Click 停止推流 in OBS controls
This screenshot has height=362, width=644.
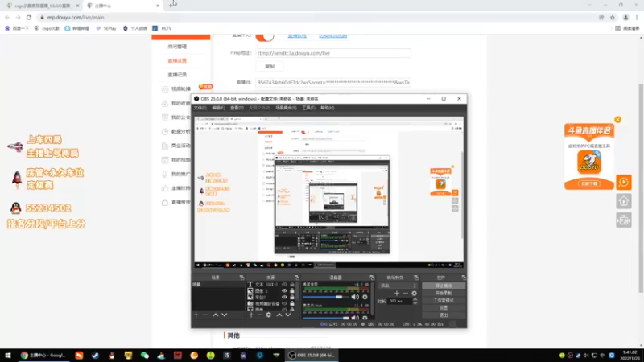point(444,286)
